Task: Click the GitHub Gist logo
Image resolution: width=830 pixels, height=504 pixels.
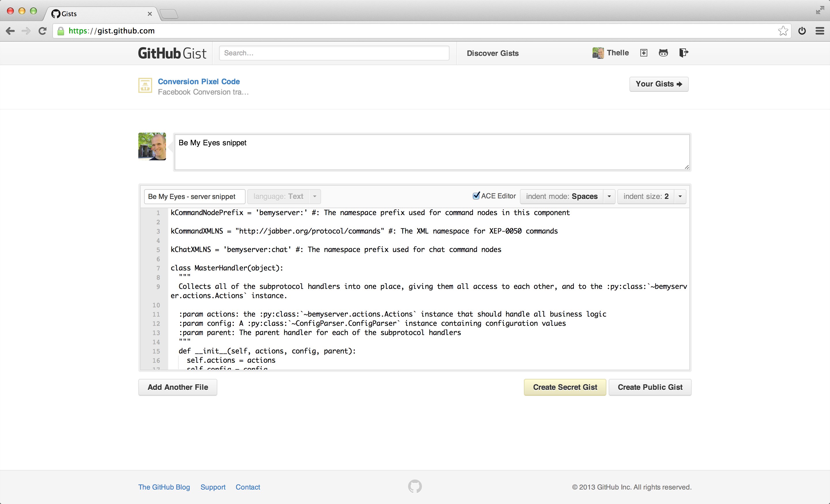Action: (x=172, y=53)
